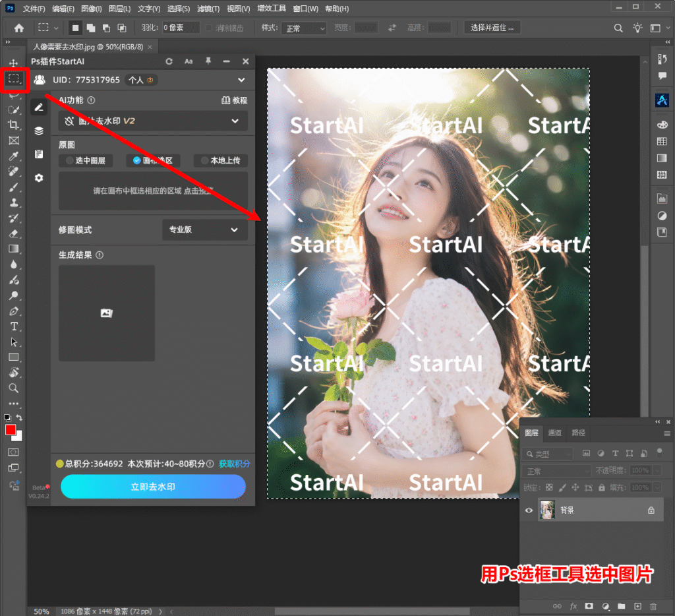Open the 滤镜(T) menu
The image size is (675, 616).
pos(208,9)
